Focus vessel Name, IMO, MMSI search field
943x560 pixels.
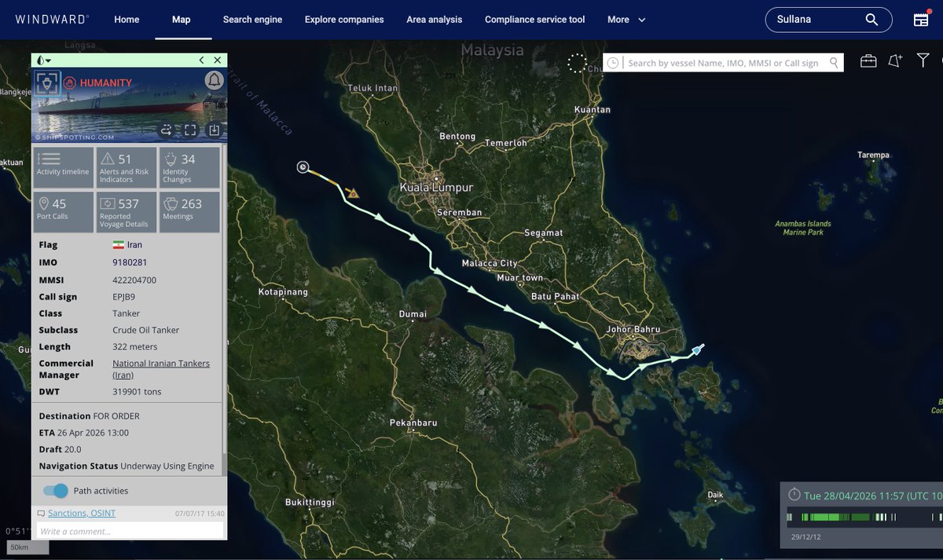(723, 63)
